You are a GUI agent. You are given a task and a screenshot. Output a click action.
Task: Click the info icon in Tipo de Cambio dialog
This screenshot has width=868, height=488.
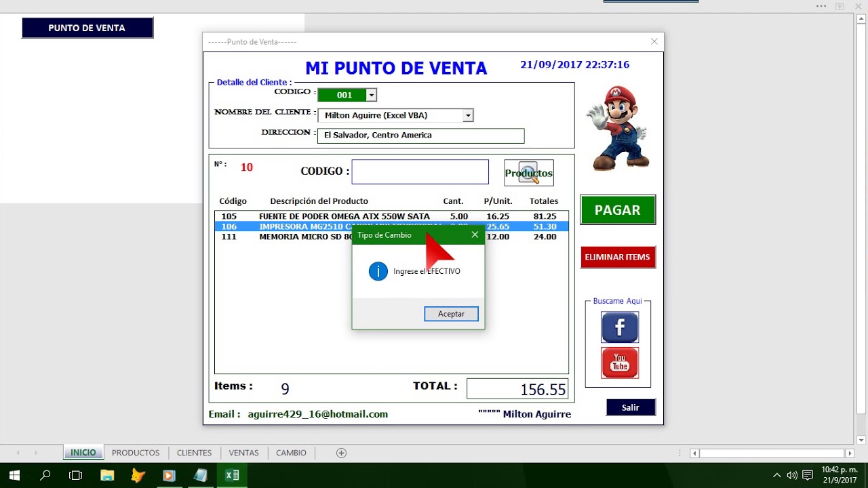tap(378, 271)
